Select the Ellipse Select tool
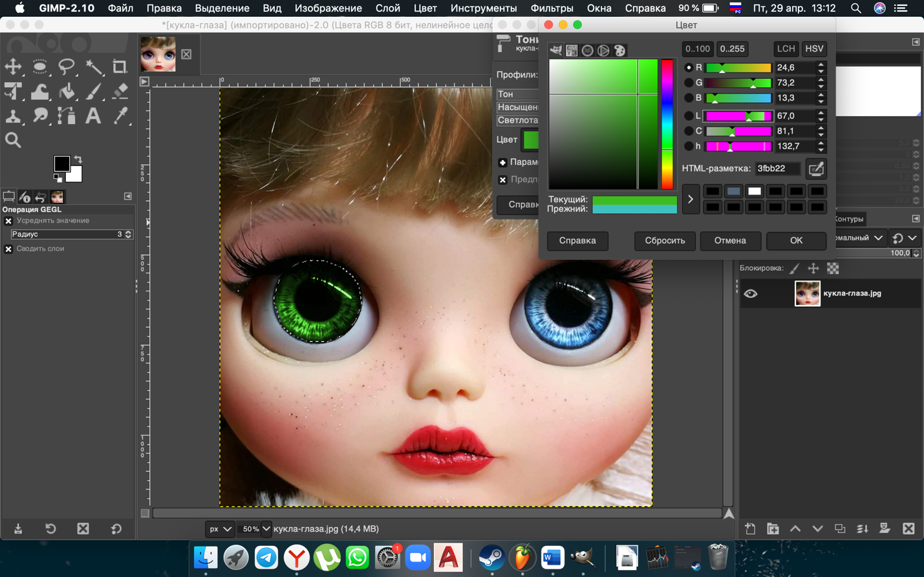The width and height of the screenshot is (924, 577). click(39, 67)
